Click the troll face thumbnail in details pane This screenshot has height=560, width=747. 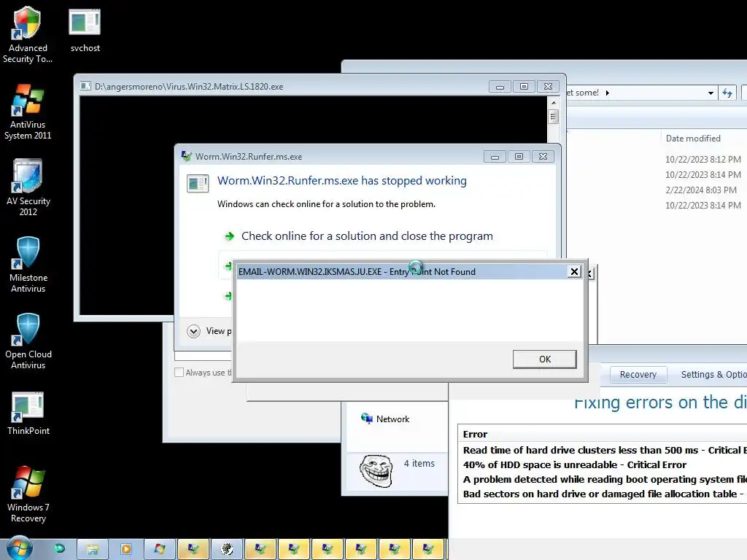[376, 470]
